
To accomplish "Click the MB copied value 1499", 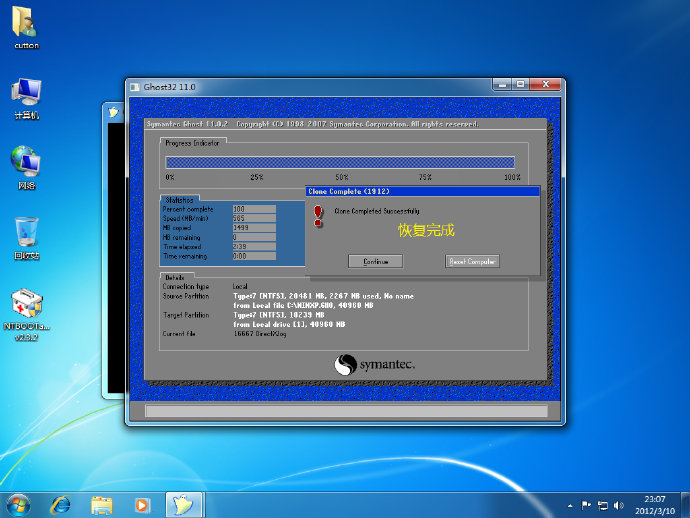I will coord(254,228).
